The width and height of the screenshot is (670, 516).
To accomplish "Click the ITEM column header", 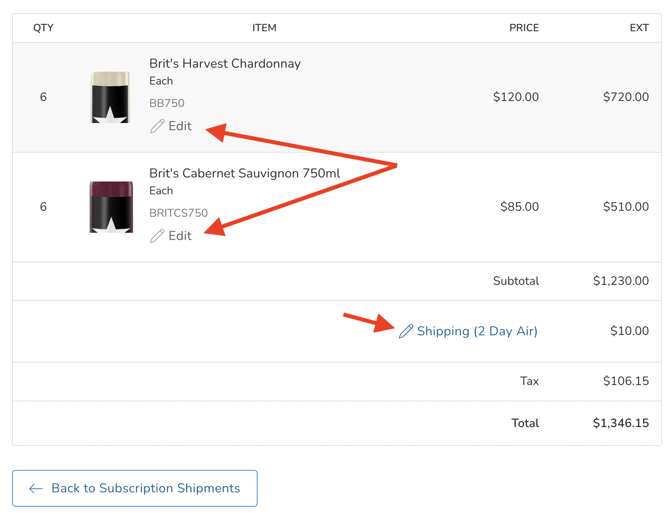I will point(264,28).
